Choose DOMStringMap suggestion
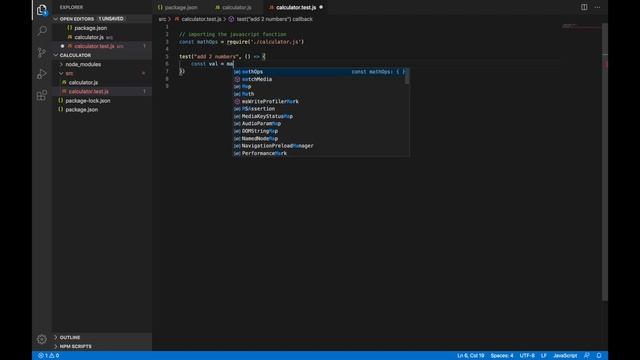The width and height of the screenshot is (640, 360). 318,131
